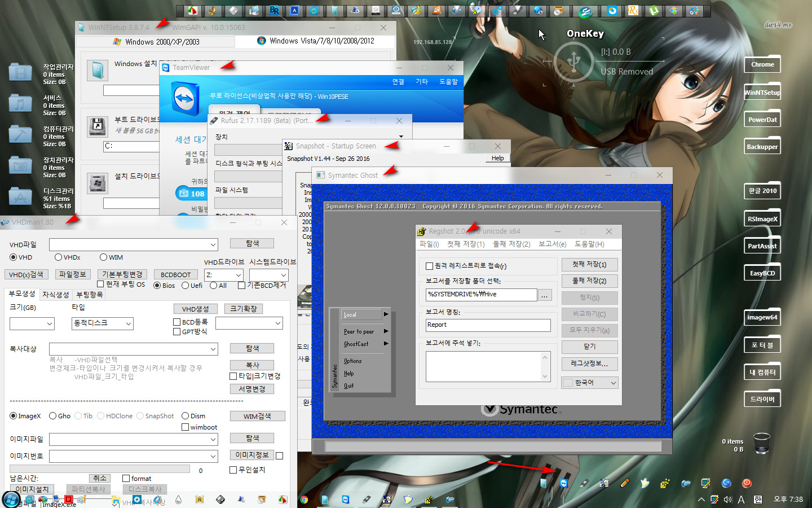Click the VHD생성 button
812x508 pixels.
[x=195, y=309]
